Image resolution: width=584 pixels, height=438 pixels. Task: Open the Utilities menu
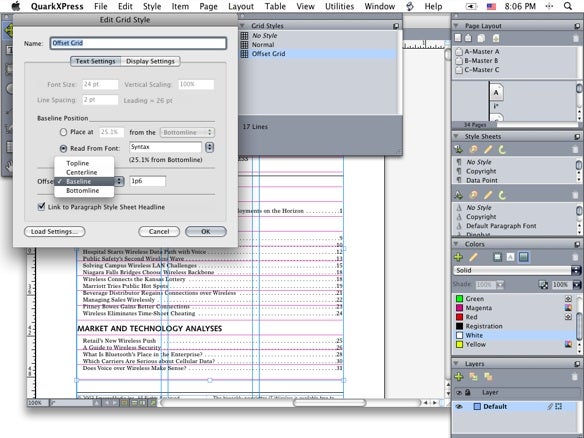click(339, 6)
